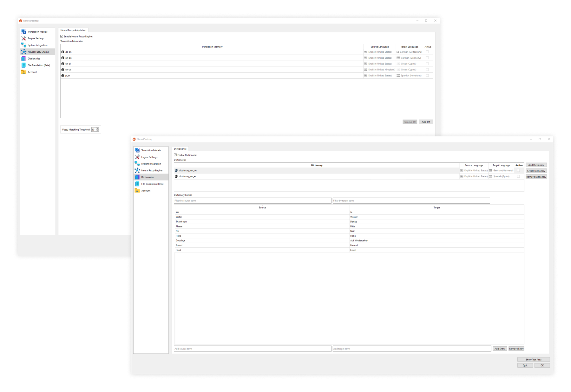This screenshot has height=392, width=571.
Task: Open Dictionaries book icon in back window sidebar
Action: (x=24, y=58)
